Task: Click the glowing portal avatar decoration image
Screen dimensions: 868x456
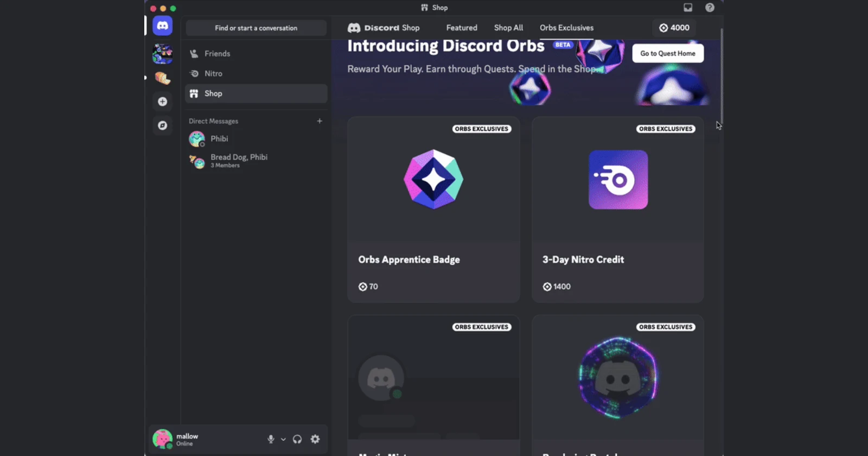Action: point(618,378)
